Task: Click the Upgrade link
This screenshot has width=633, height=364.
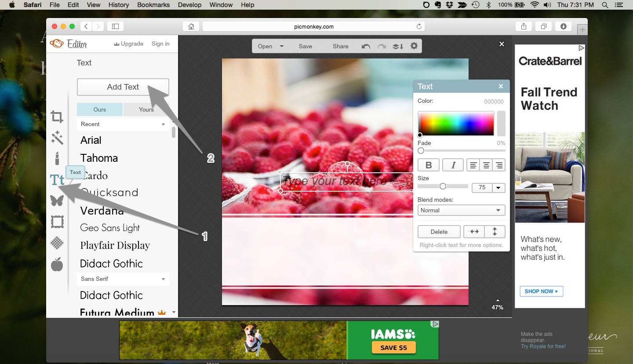Action: pyautogui.click(x=129, y=44)
